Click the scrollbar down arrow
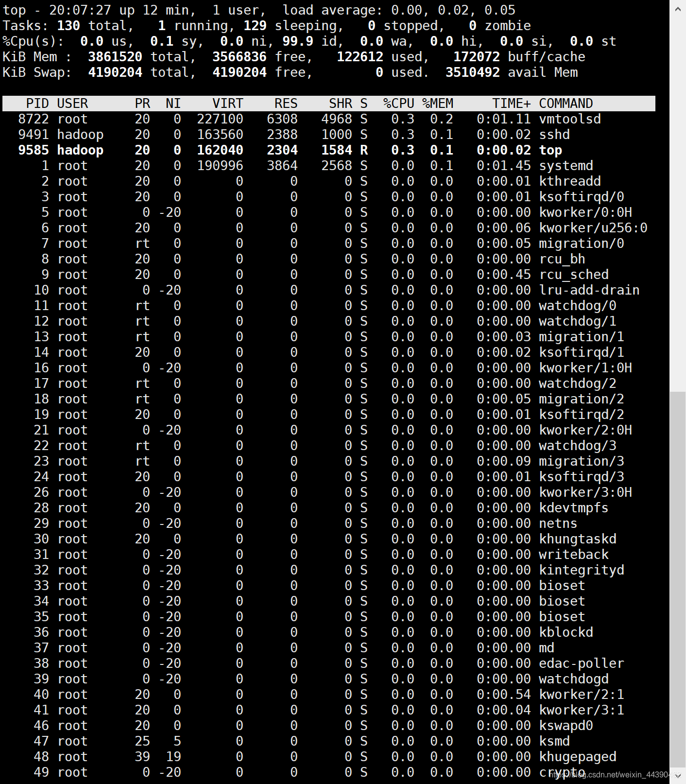686x784 pixels. point(677,776)
